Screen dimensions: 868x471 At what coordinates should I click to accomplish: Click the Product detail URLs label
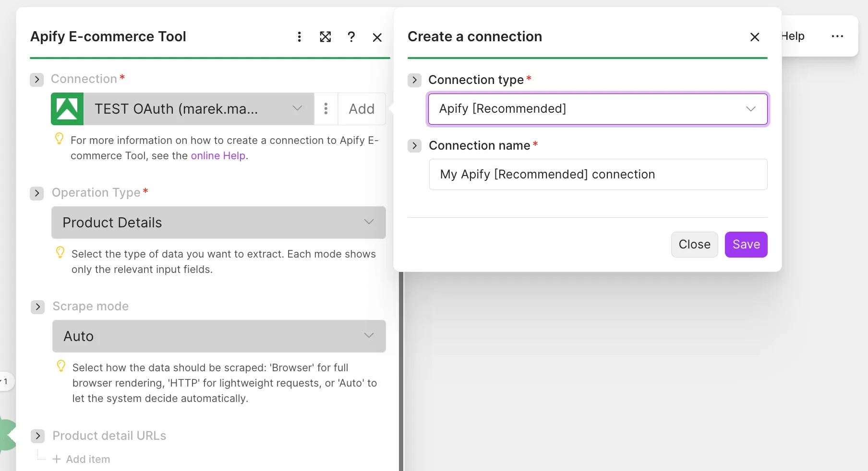coord(109,436)
